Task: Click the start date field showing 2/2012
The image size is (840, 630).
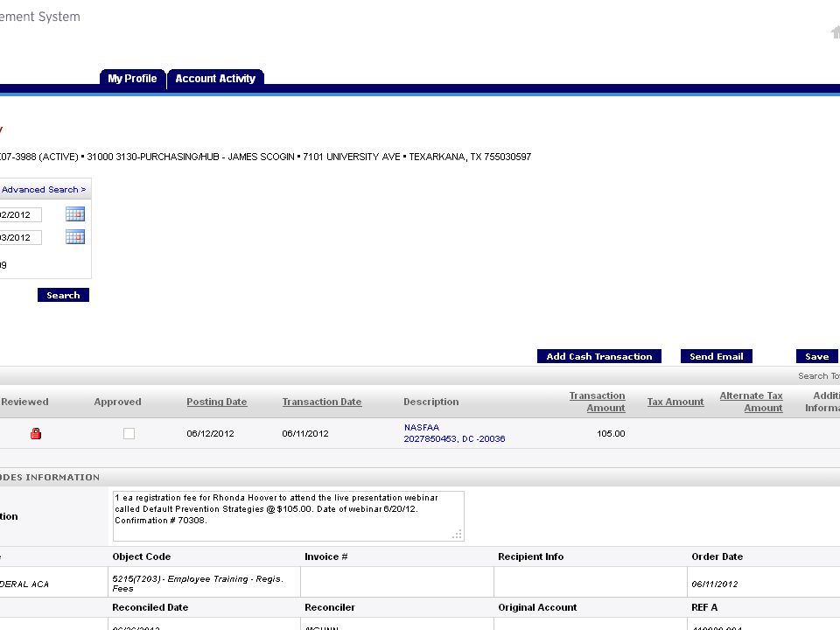Action: pos(20,215)
